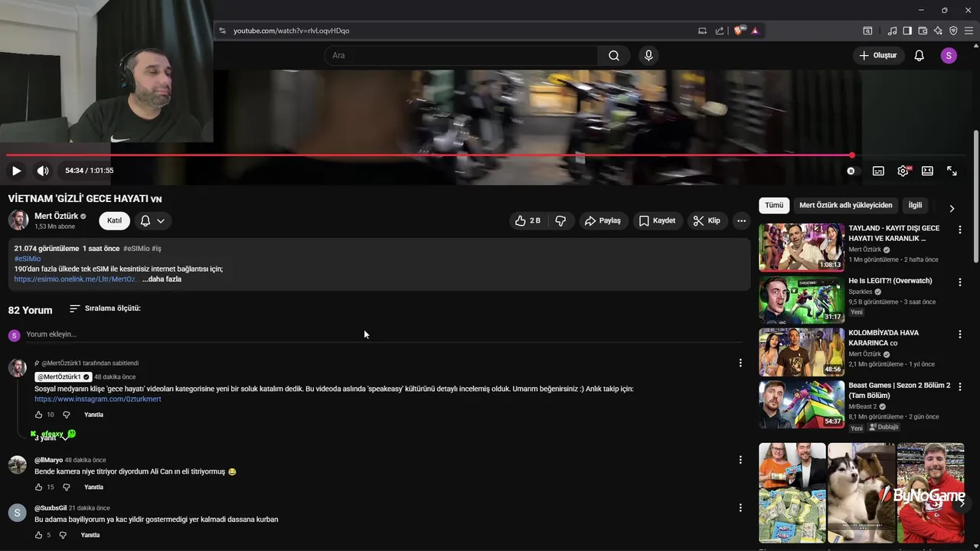Viewport: 980px width, 551px height.
Task: Like the @SuxbsGil comment
Action: [x=38, y=535]
